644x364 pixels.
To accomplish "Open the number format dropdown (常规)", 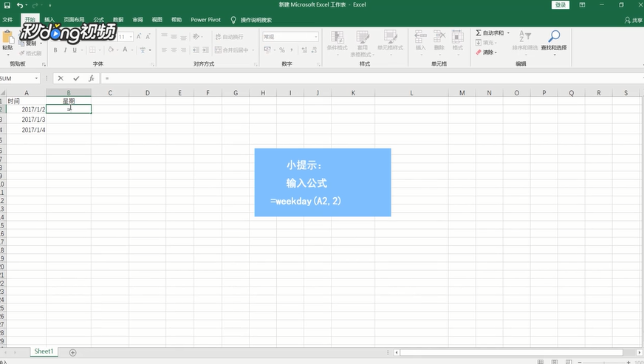I will tap(316, 37).
